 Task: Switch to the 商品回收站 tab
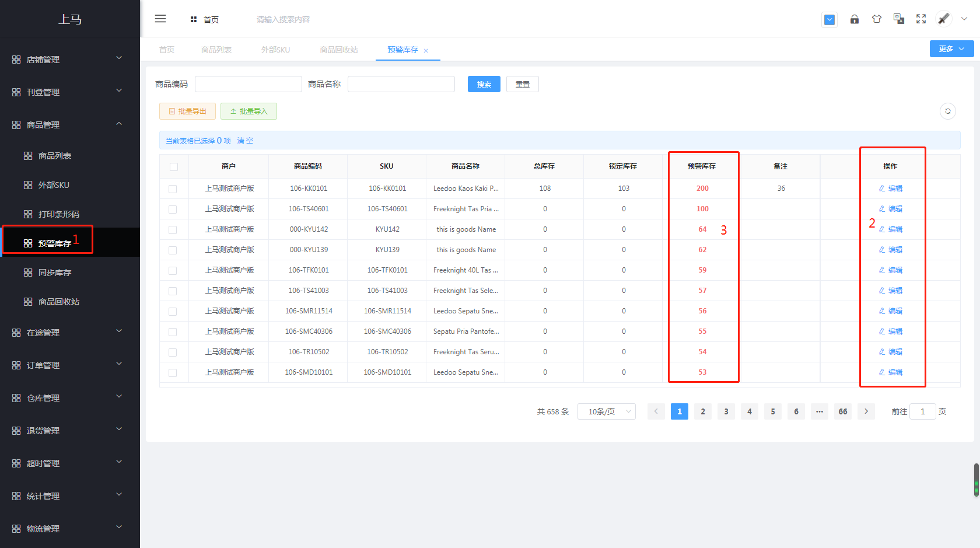(339, 50)
